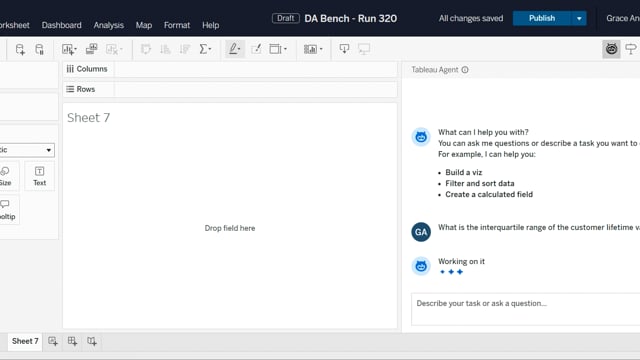Open the New Worksheet dropdown arrow
Image resolution: width=640 pixels, height=360 pixels.
pyautogui.click(x=76, y=49)
